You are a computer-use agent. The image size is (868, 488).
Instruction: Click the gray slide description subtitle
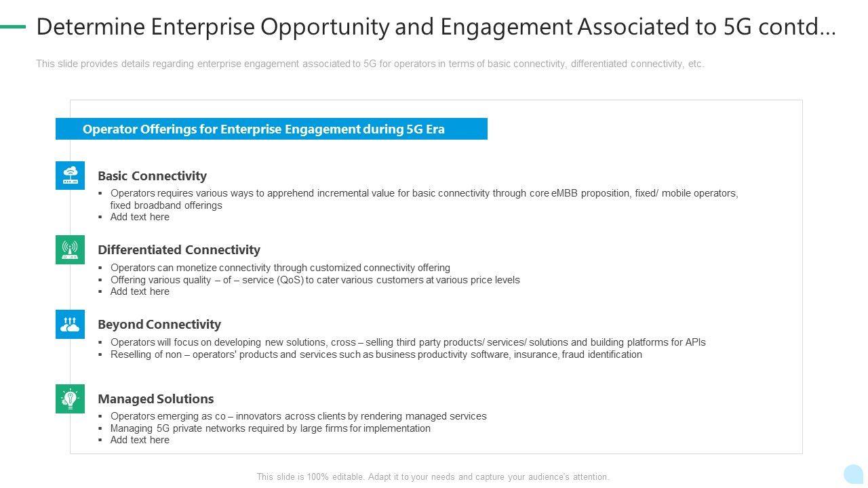(370, 64)
